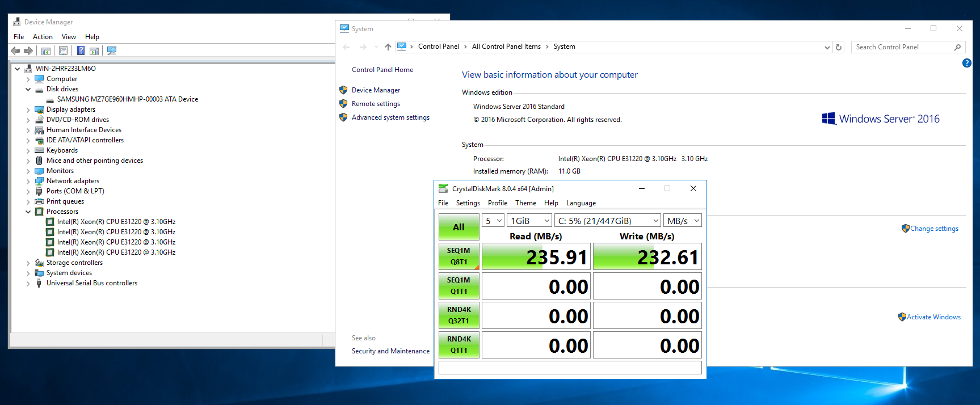Open test count dropdown showing 5
This screenshot has height=405, width=980.
pos(493,221)
